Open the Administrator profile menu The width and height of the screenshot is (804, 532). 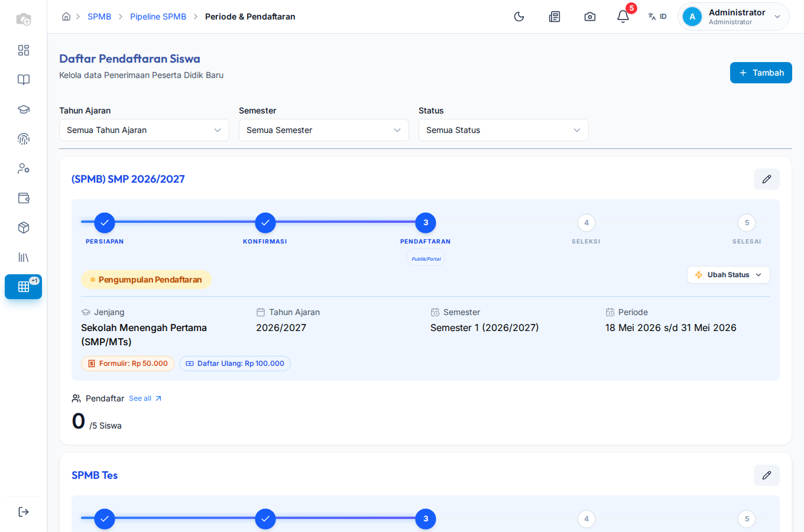tap(733, 17)
